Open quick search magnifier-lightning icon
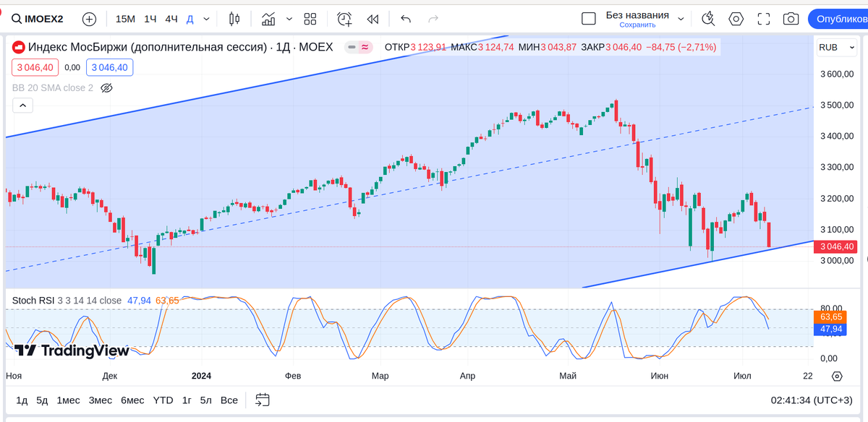The width and height of the screenshot is (868, 422). click(708, 19)
